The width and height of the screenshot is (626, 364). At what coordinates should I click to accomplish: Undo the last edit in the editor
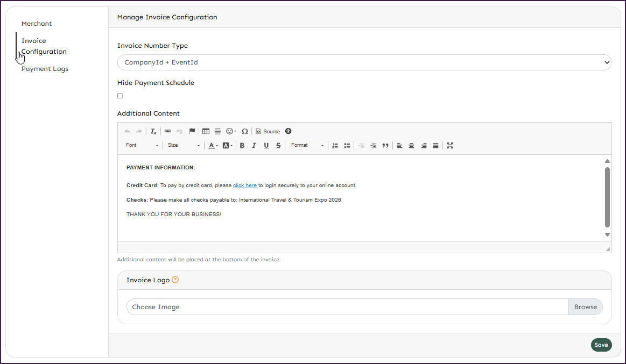coord(128,132)
